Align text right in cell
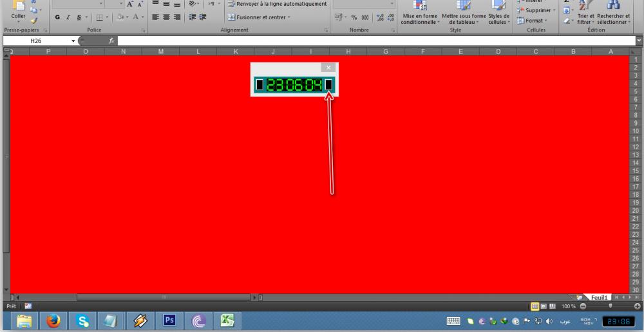 tap(177, 17)
